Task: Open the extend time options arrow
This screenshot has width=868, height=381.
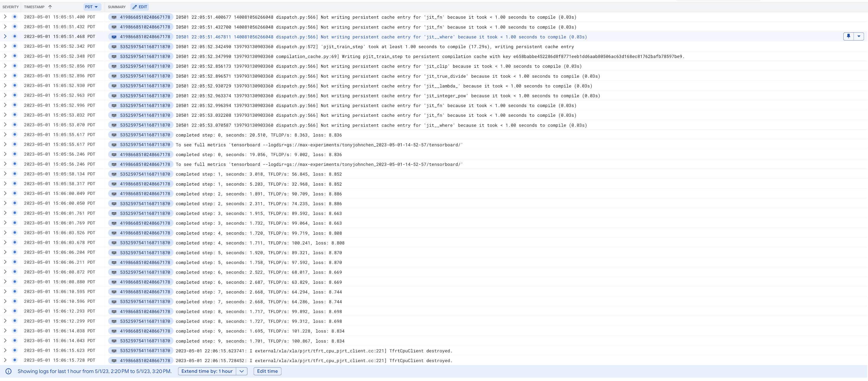Action: (x=242, y=371)
